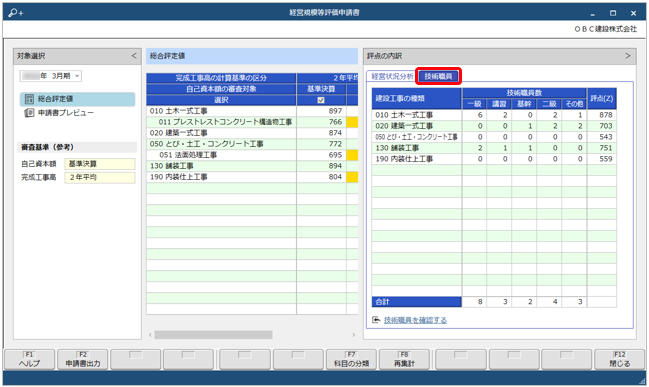The height and width of the screenshot is (387, 649).
Task: Click F7 科目の分類 button
Action: [351, 359]
